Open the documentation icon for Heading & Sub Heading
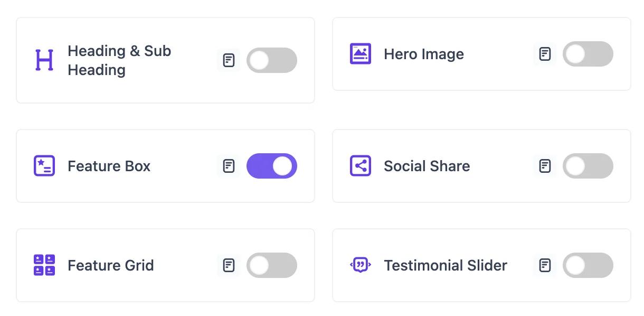This screenshot has height=316, width=644. (229, 60)
